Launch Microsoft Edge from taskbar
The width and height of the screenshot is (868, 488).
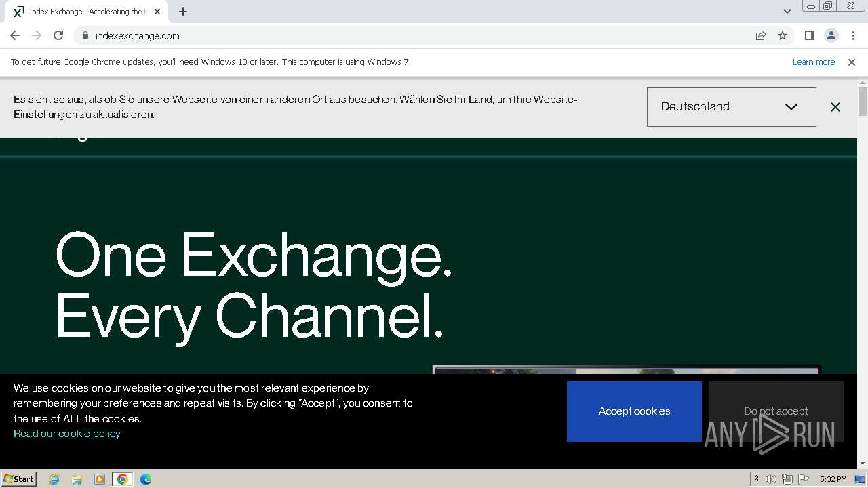[x=146, y=479]
